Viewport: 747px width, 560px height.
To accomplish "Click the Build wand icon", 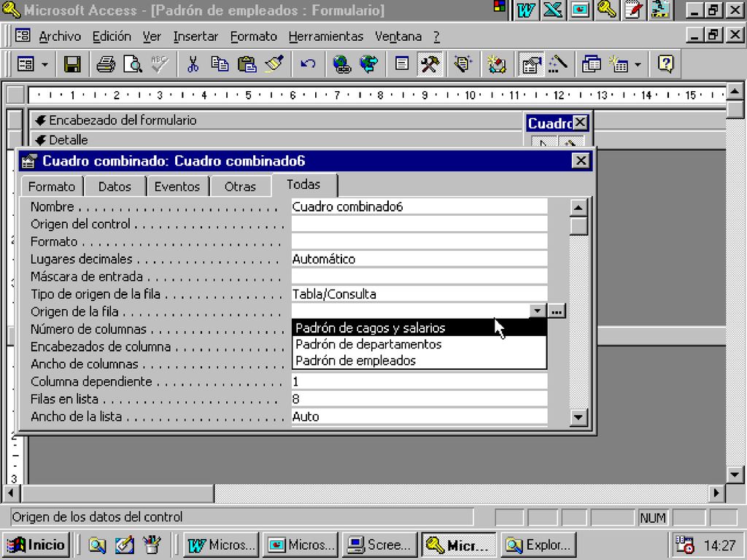I will pos(557,64).
